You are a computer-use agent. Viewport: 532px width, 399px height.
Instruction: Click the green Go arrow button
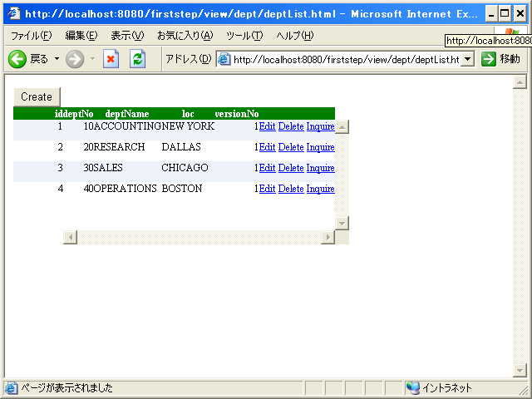(x=489, y=59)
